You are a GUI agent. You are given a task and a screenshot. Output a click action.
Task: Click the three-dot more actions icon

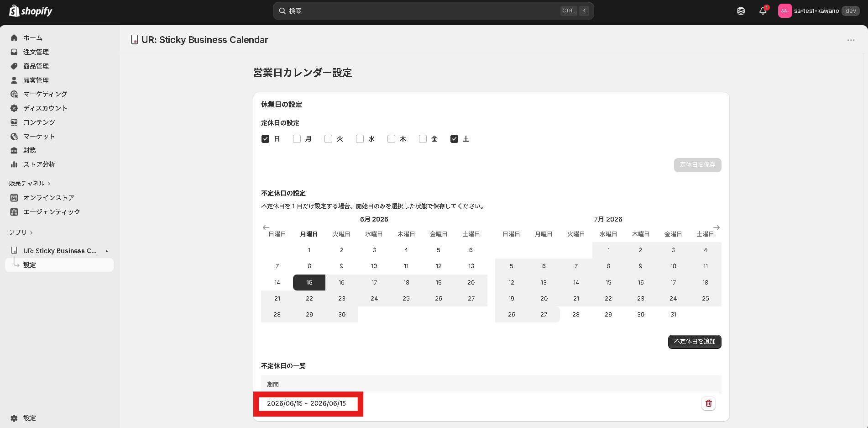(x=851, y=40)
